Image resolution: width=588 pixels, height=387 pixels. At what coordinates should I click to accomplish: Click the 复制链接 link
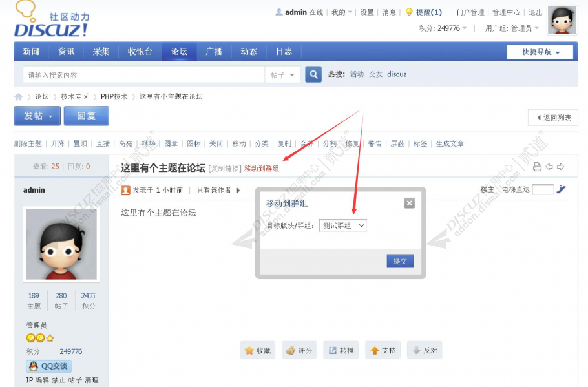pos(225,169)
